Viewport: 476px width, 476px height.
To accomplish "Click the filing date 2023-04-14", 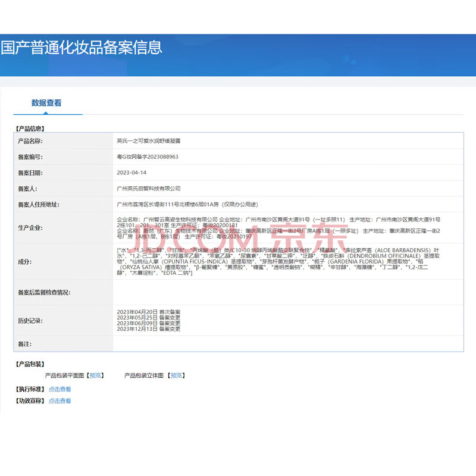I will coord(131,173).
